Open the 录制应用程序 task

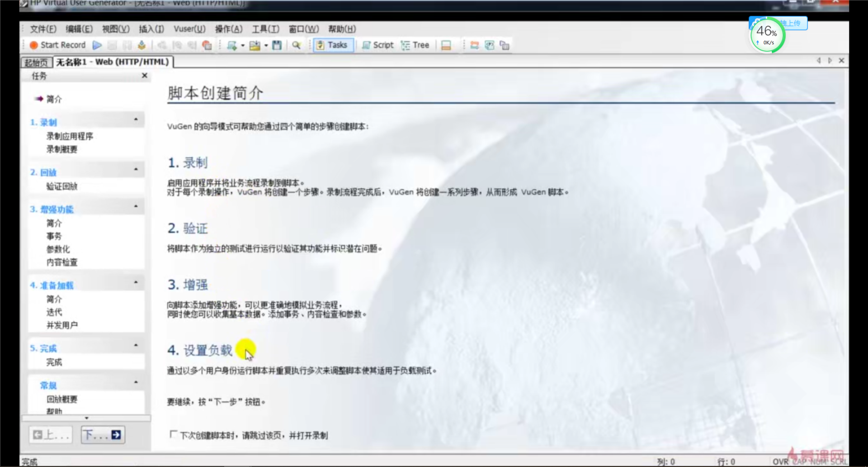tap(70, 136)
